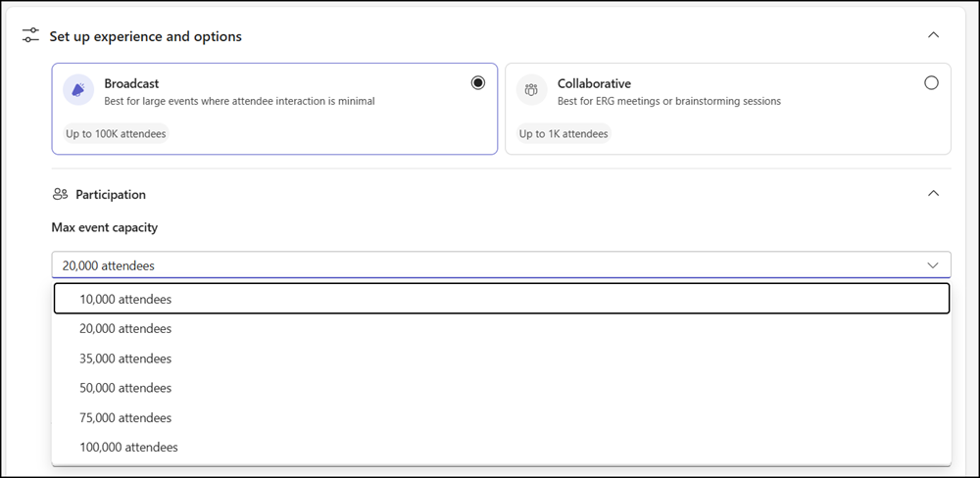Click the Collaborative experience card title

(594, 84)
